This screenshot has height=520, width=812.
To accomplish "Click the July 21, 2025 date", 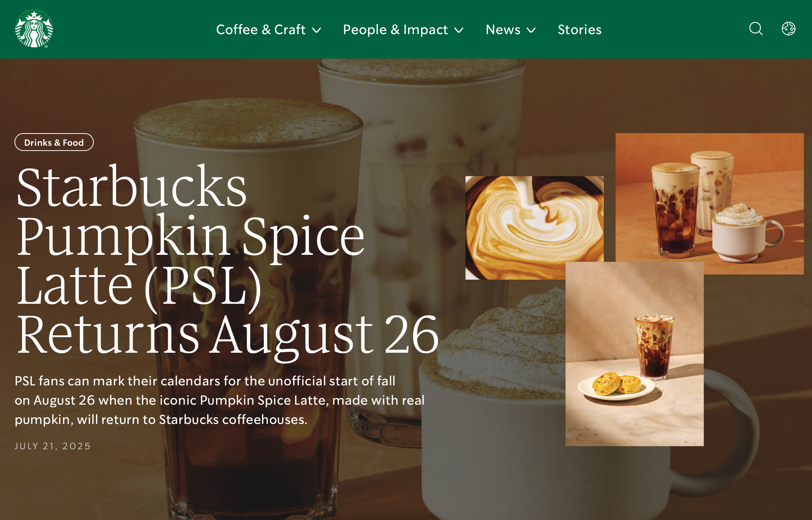I will click(53, 446).
